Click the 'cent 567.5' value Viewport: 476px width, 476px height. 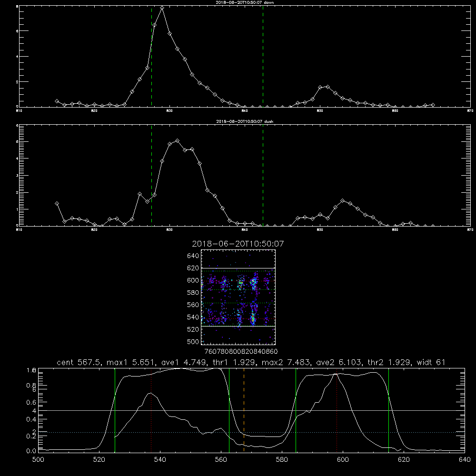pos(79,362)
